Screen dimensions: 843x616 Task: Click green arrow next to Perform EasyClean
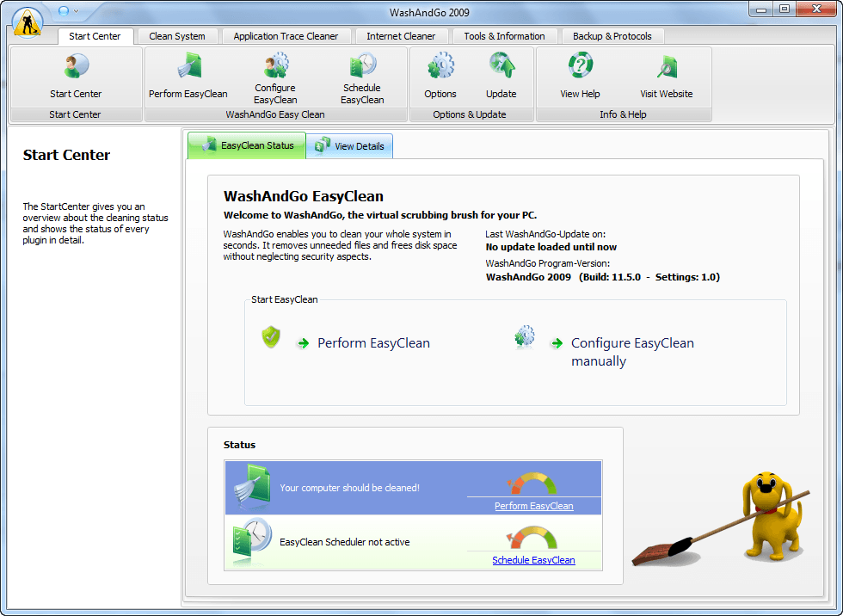click(303, 343)
